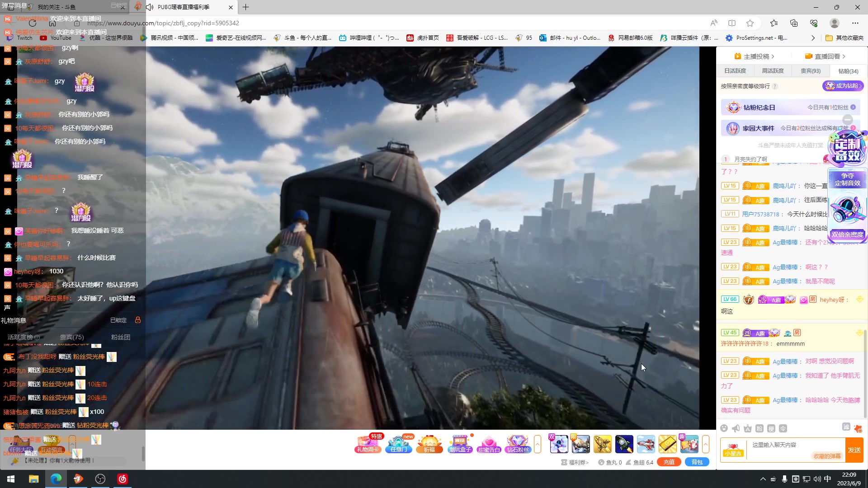
Task: Open the 其他收藏夹 bookmarks folder
Action: pyautogui.click(x=844, y=38)
